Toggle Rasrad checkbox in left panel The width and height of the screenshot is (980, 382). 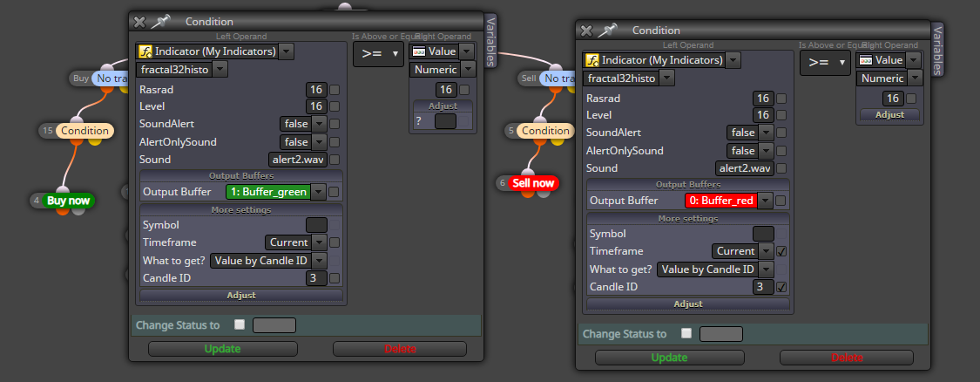[x=335, y=90]
